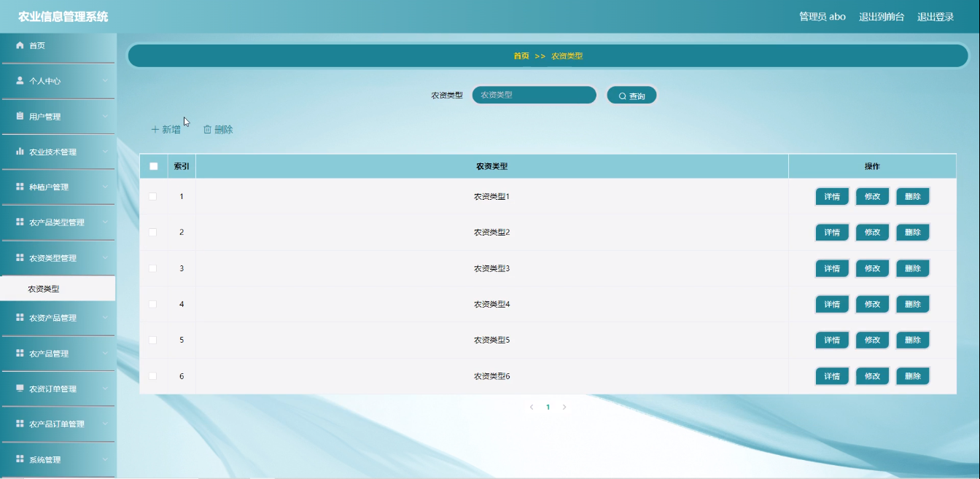The width and height of the screenshot is (980, 479).
Task: Delete row 农资类型4 with its 删除 button
Action: 913,305
